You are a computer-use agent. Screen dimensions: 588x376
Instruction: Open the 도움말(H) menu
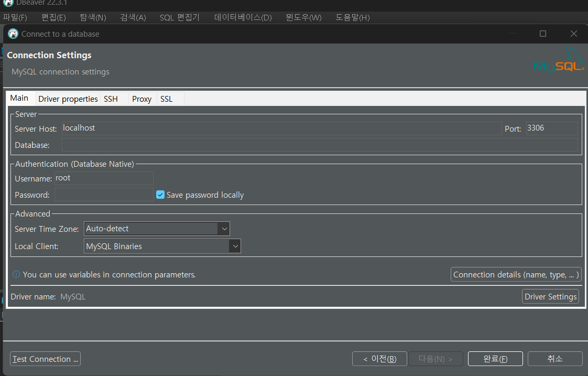[353, 17]
